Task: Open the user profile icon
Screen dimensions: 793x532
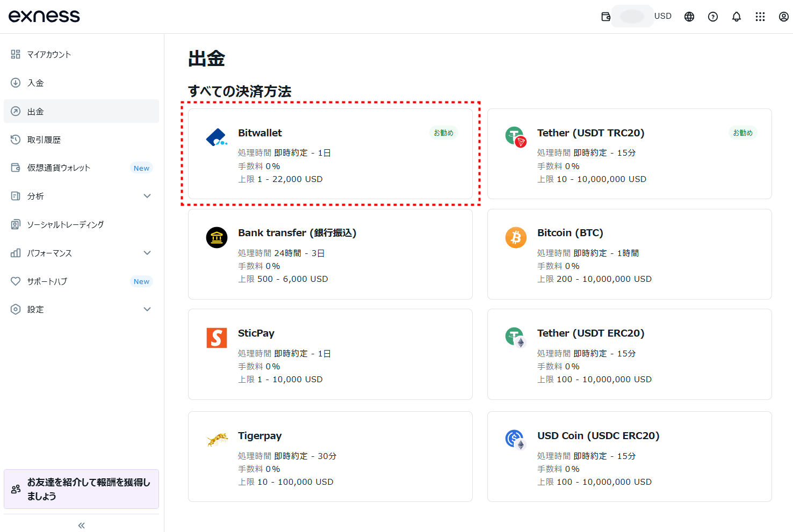Action: pos(784,17)
